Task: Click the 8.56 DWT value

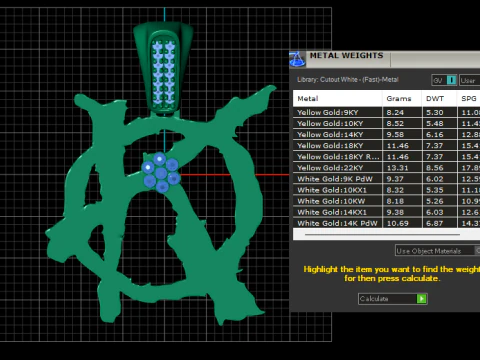Action: click(435, 168)
